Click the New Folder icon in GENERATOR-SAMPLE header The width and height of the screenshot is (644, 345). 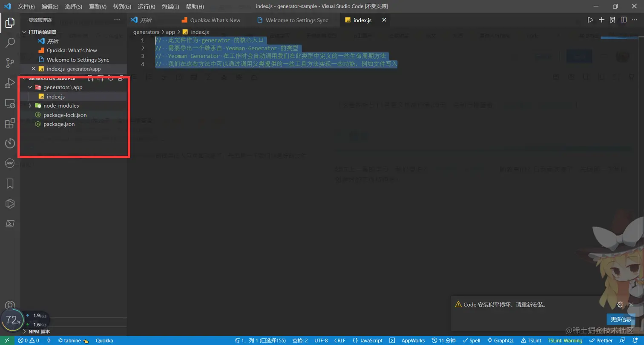click(x=101, y=78)
